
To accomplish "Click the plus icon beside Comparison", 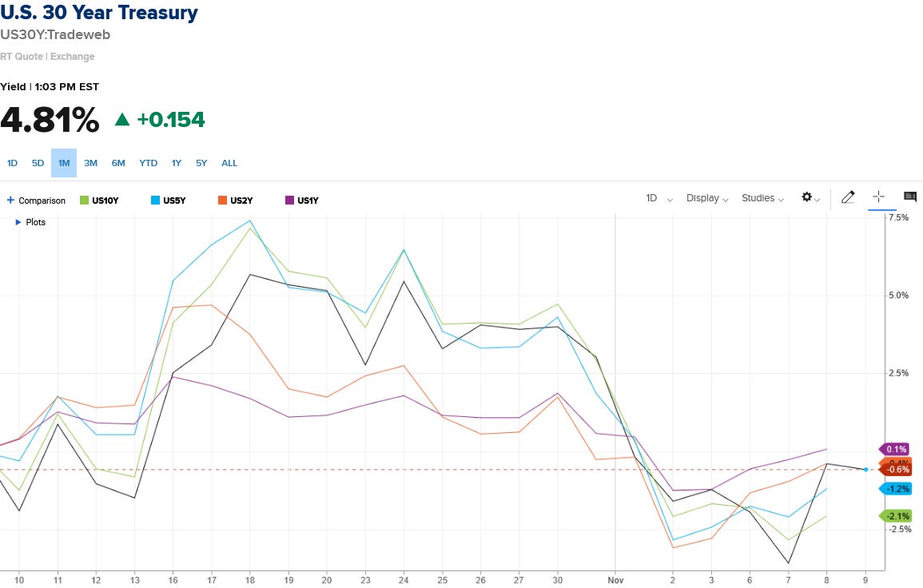I will [x=10, y=200].
